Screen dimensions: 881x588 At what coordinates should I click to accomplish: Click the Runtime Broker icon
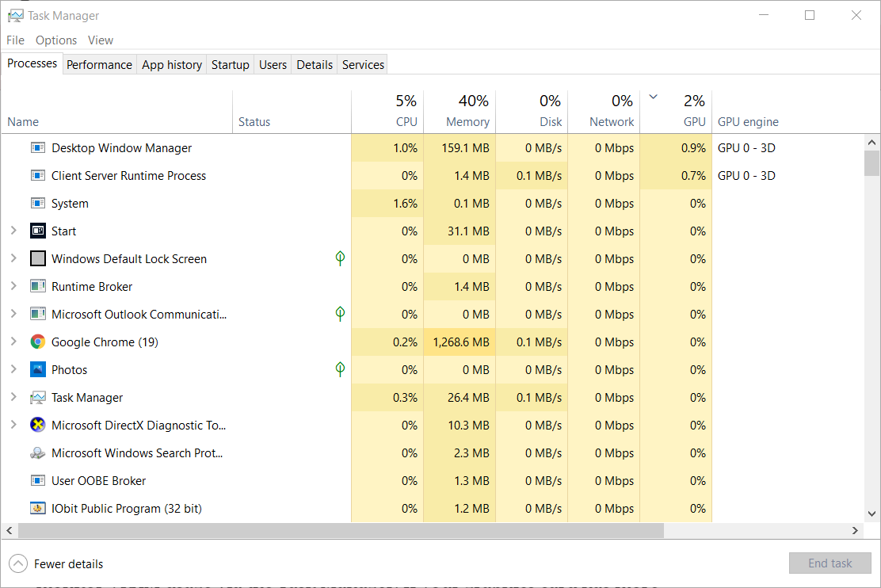[38, 286]
